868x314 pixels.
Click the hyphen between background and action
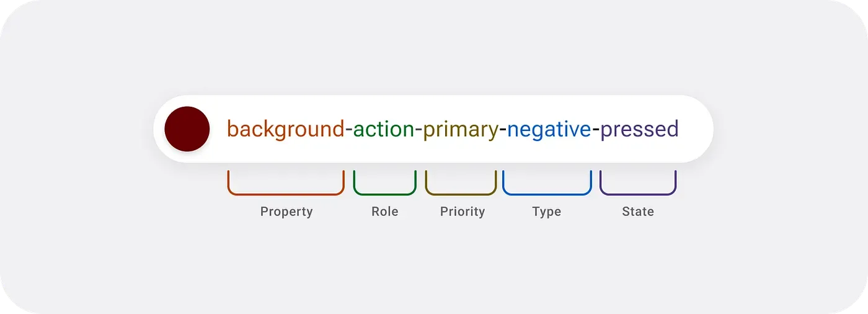349,130
